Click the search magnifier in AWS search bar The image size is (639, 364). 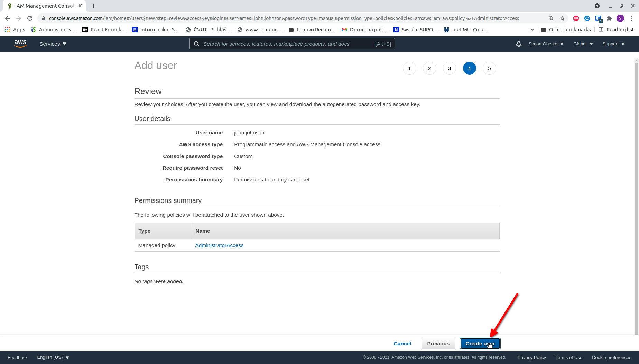(196, 44)
